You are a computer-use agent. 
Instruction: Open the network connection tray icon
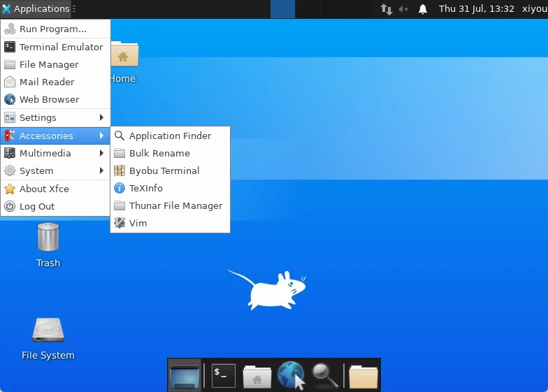(x=386, y=8)
